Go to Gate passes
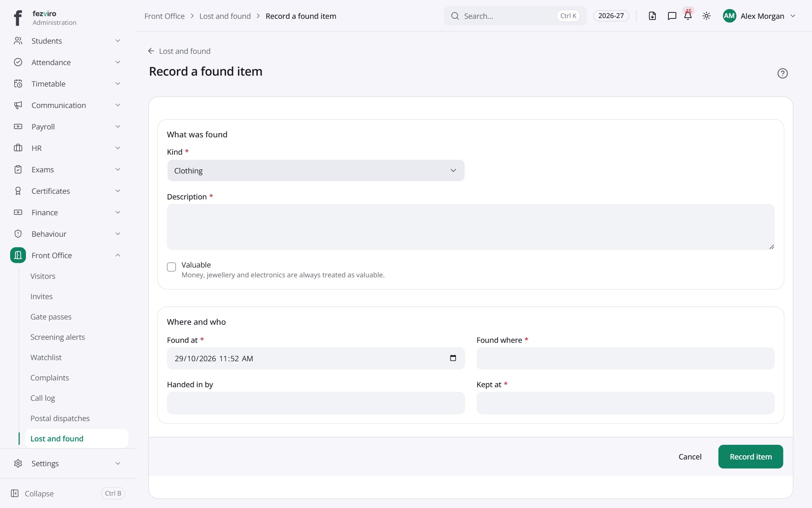Viewport: 812px width, 508px height. click(51, 317)
